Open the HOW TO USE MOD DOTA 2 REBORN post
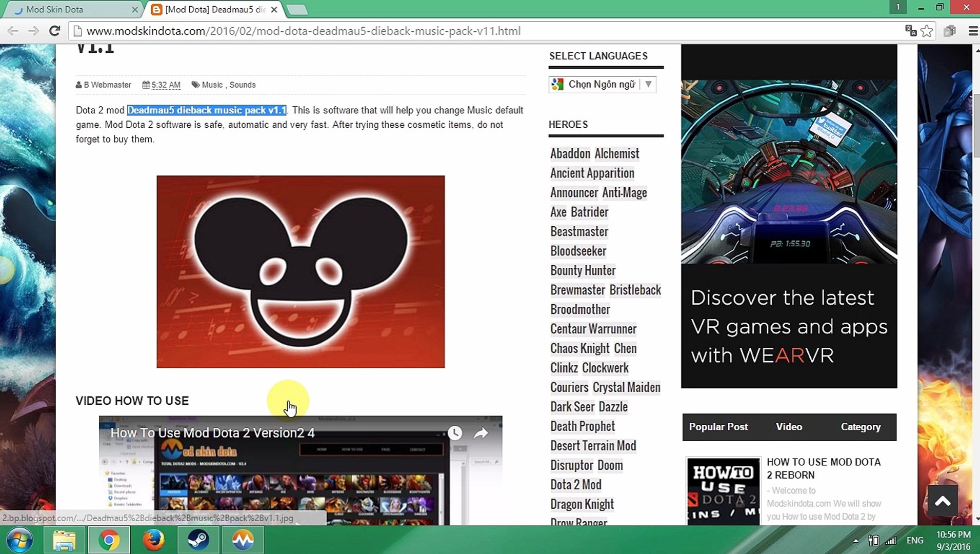Viewport: 980px width, 554px height. pyautogui.click(x=824, y=468)
